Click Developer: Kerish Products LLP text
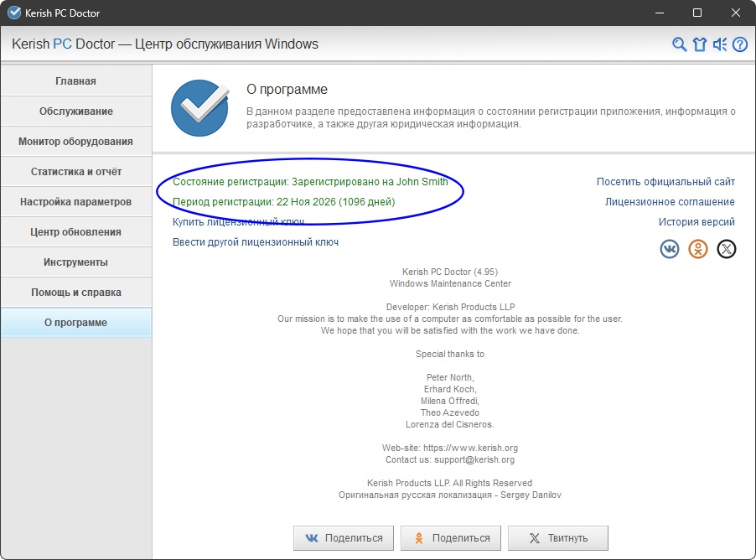Image resolution: width=756 pixels, height=560 pixels. tap(450, 308)
